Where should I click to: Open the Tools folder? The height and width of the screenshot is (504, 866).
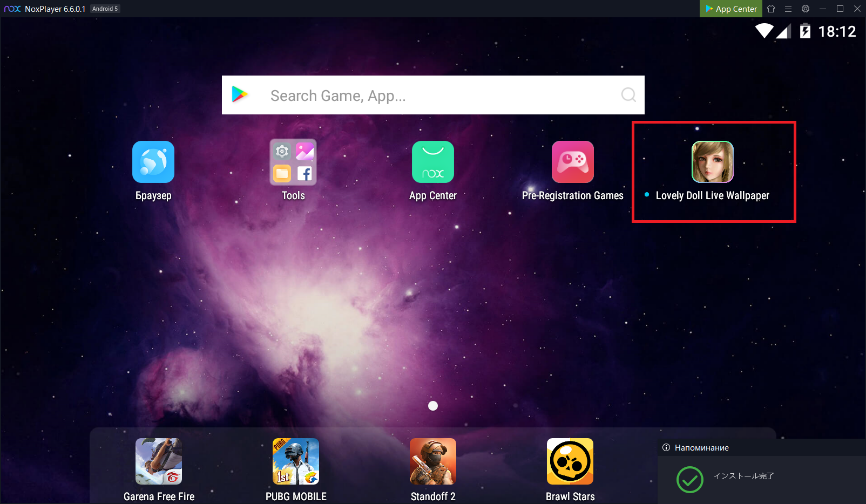[x=293, y=162]
